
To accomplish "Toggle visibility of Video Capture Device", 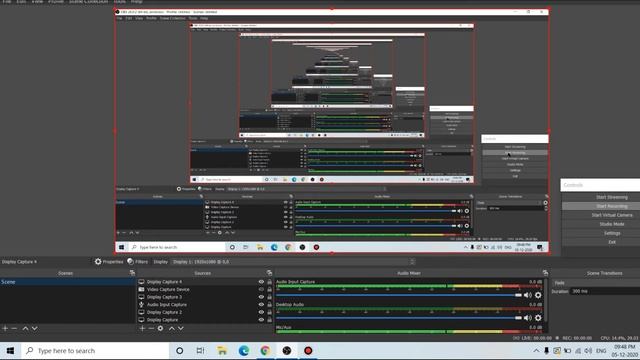I will point(261,289).
